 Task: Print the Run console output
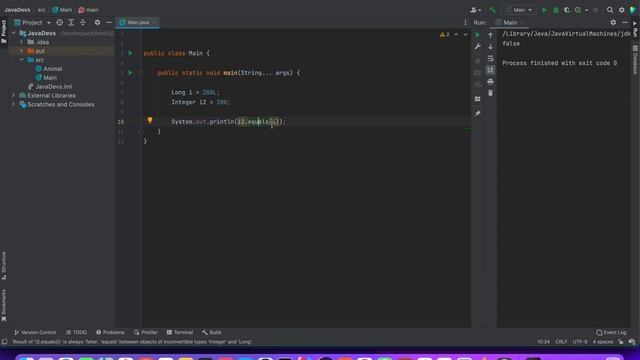(491, 82)
